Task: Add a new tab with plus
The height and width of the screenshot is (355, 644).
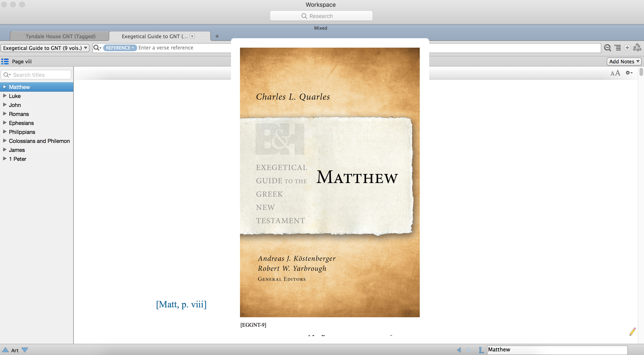Action: (x=217, y=36)
